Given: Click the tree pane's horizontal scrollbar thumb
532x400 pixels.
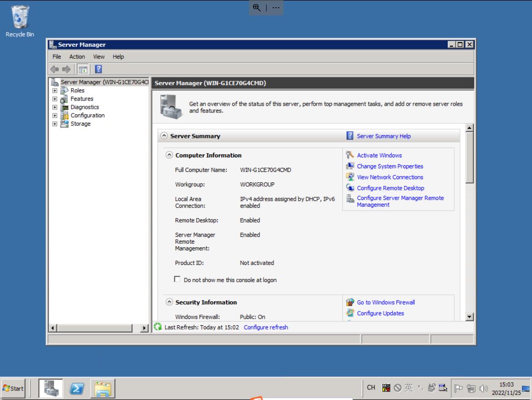Looking at the screenshot, I should point(95,328).
